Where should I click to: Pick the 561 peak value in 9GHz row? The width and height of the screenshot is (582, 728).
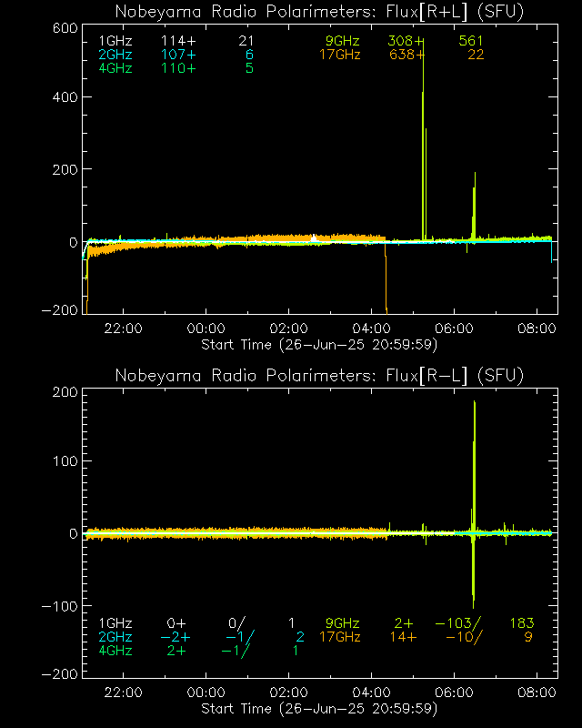pyautogui.click(x=471, y=41)
